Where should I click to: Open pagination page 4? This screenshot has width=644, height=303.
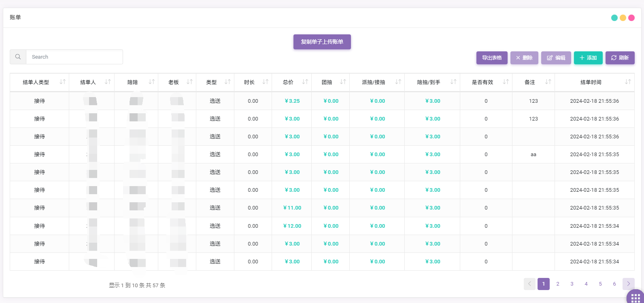click(x=586, y=284)
